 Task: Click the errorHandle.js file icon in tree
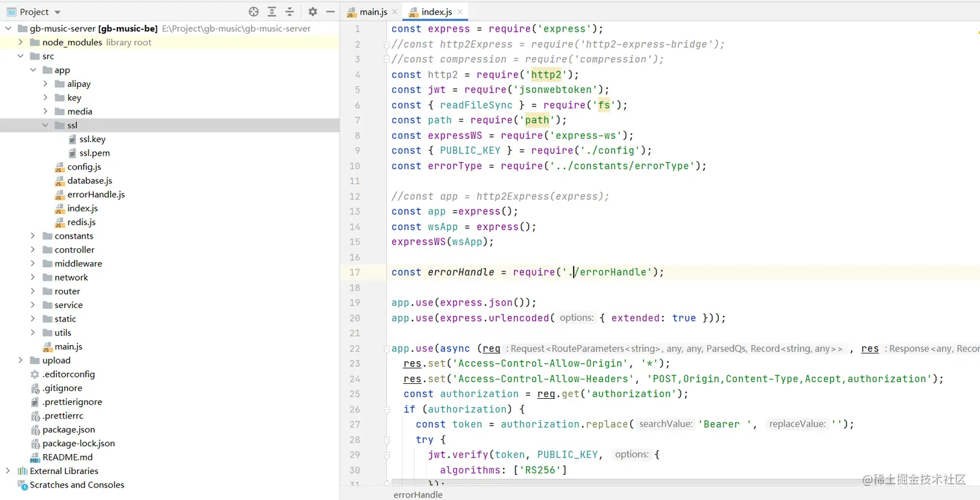coord(60,195)
